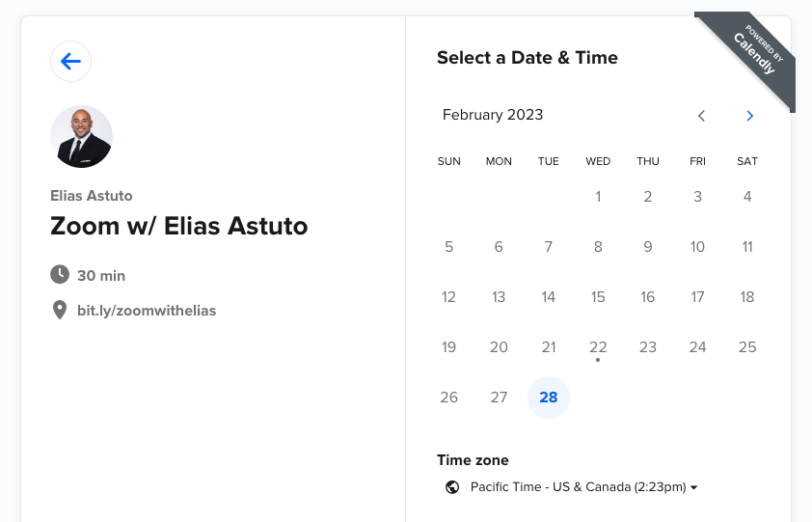The image size is (812, 522).
Task: Click Saturday February 25 date
Action: click(x=747, y=347)
